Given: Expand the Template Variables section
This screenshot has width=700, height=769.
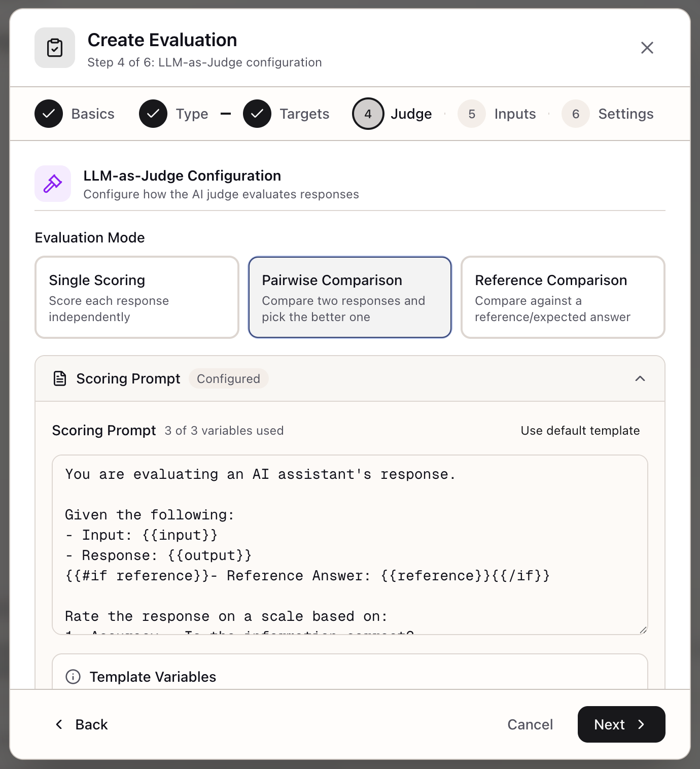Looking at the screenshot, I should [x=153, y=677].
